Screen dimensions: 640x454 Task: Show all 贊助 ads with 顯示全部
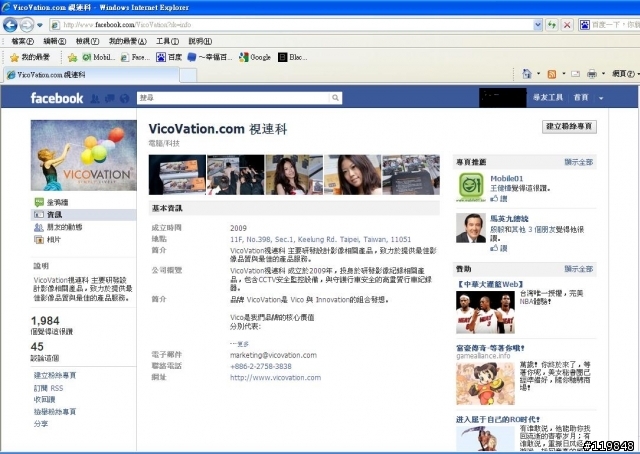pyautogui.click(x=578, y=269)
